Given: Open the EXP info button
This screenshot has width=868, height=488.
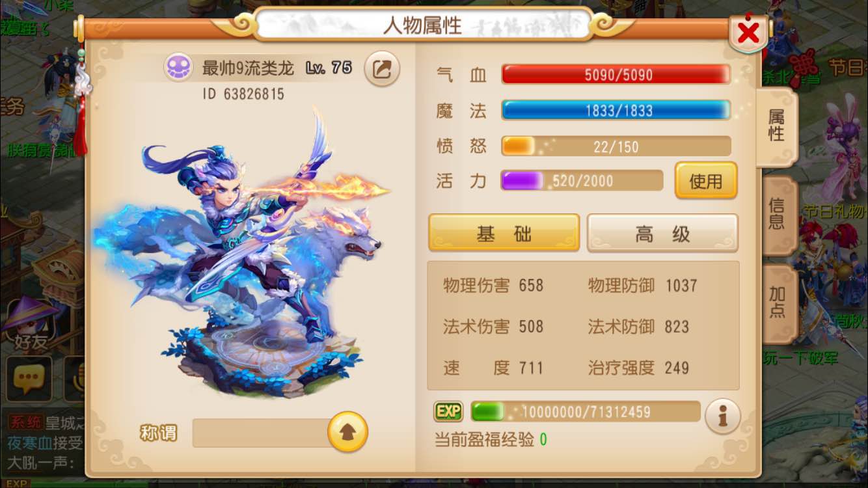Looking at the screenshot, I should [x=723, y=416].
